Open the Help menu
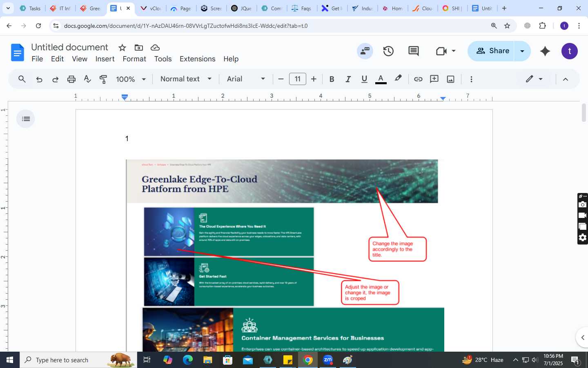 [231, 59]
